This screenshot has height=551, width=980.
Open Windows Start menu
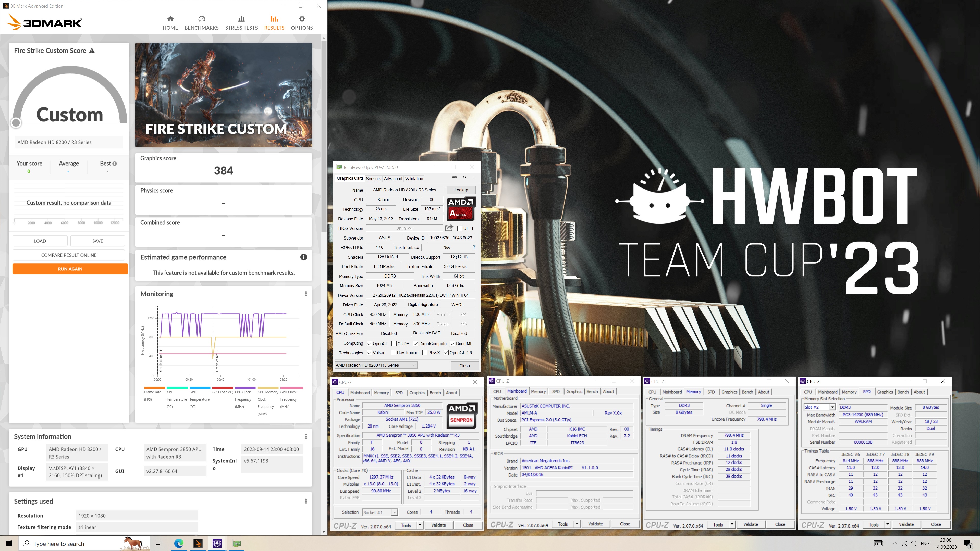coord(9,543)
